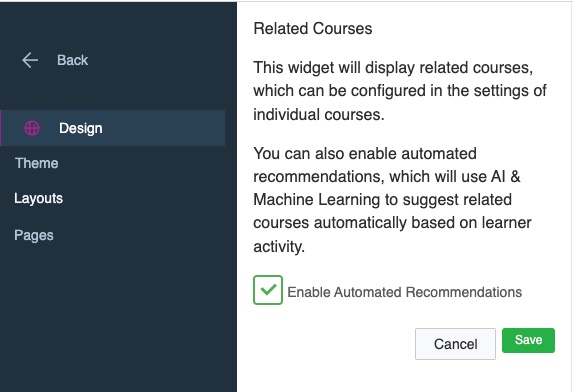Open the Theme section
The image size is (573, 392).
pyautogui.click(x=37, y=163)
